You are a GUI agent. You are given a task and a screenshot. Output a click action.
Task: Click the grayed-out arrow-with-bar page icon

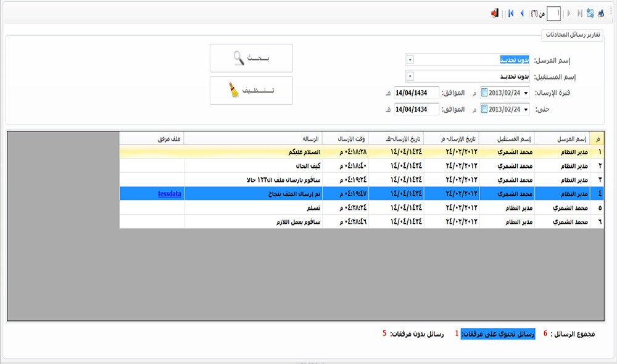[x=579, y=13]
